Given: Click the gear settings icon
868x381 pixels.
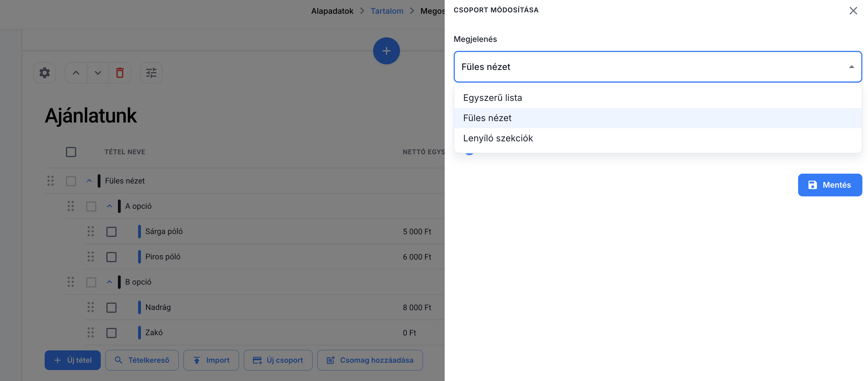Looking at the screenshot, I should pos(44,73).
